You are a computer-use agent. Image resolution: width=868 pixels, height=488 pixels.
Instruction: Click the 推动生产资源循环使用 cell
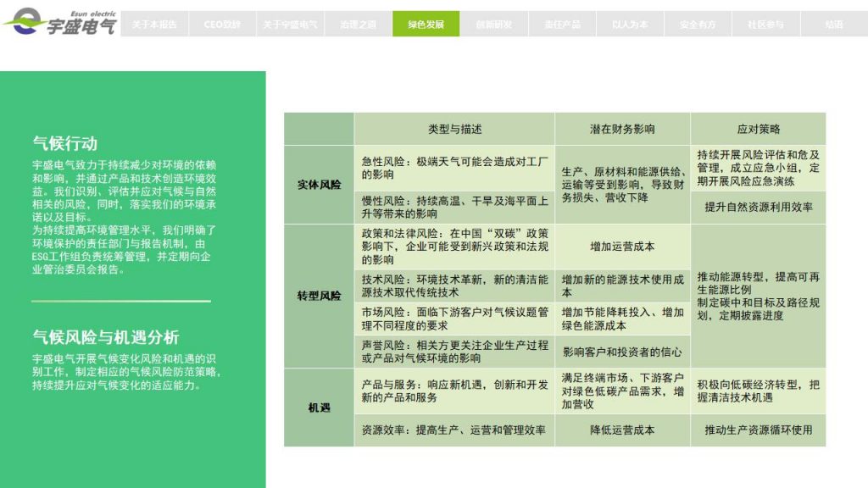759,430
